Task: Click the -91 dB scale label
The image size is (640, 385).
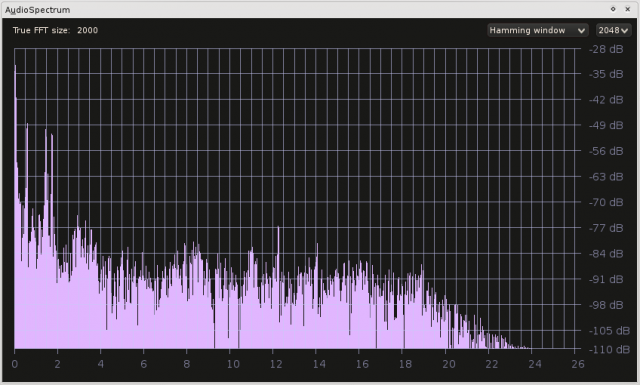Action: [x=606, y=279]
